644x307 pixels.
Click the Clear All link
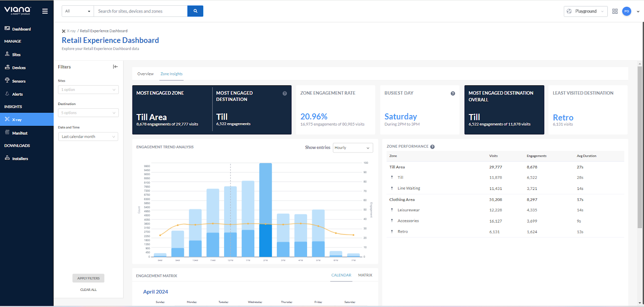click(x=88, y=290)
